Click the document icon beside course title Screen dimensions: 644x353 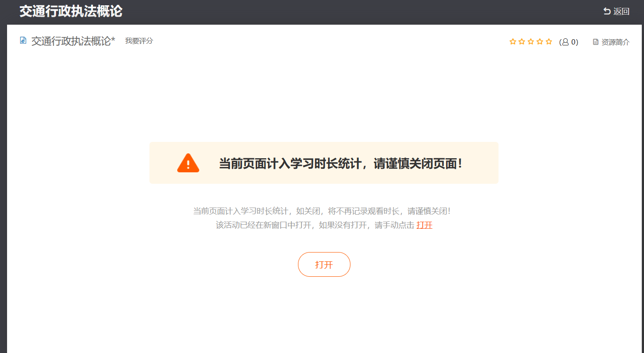[23, 41]
